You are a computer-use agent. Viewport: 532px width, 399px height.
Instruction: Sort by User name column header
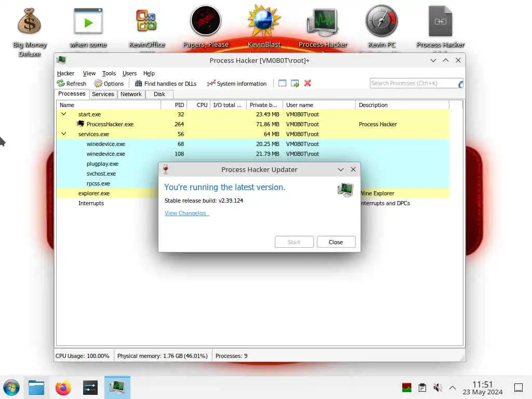(x=319, y=105)
